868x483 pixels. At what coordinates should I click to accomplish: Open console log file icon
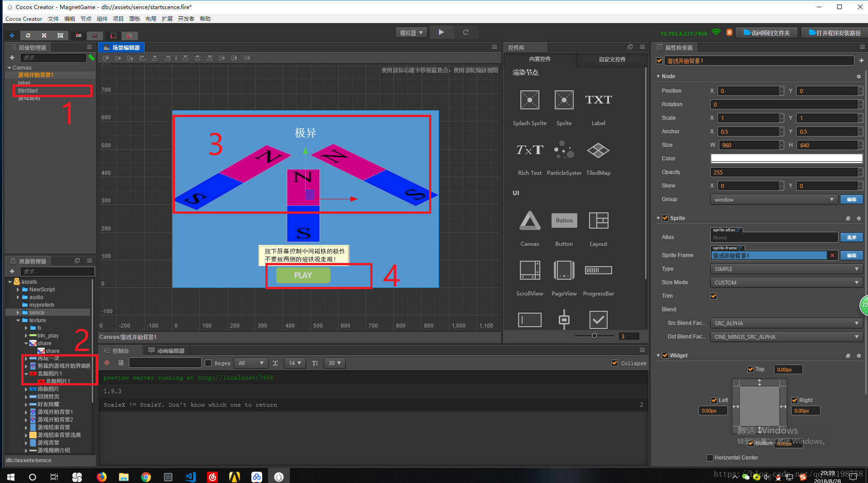(x=121, y=363)
